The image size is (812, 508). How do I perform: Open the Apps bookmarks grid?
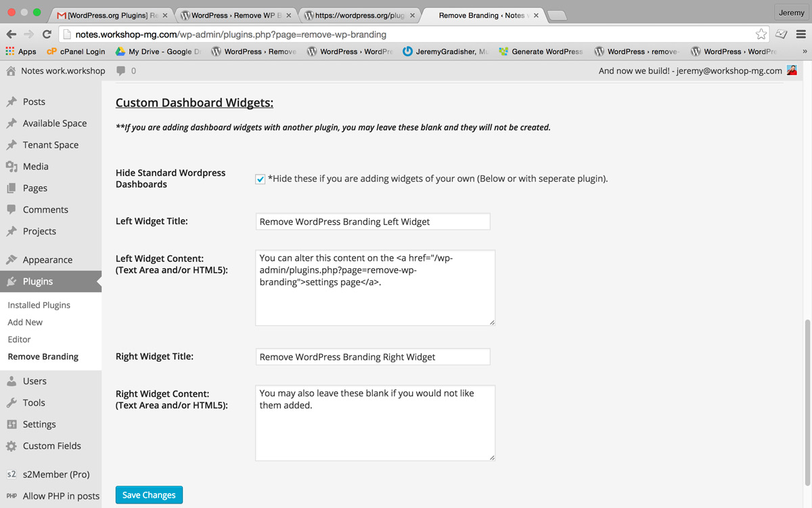coord(21,51)
